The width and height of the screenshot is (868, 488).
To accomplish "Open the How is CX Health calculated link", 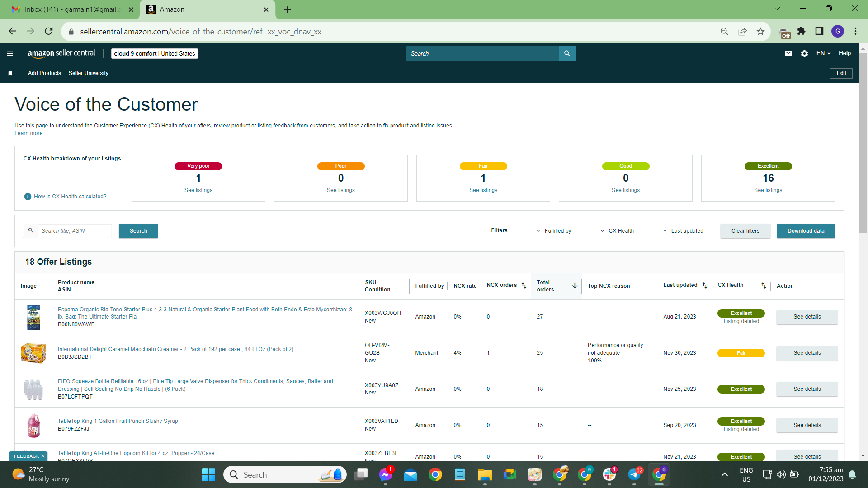I will click(x=70, y=197).
